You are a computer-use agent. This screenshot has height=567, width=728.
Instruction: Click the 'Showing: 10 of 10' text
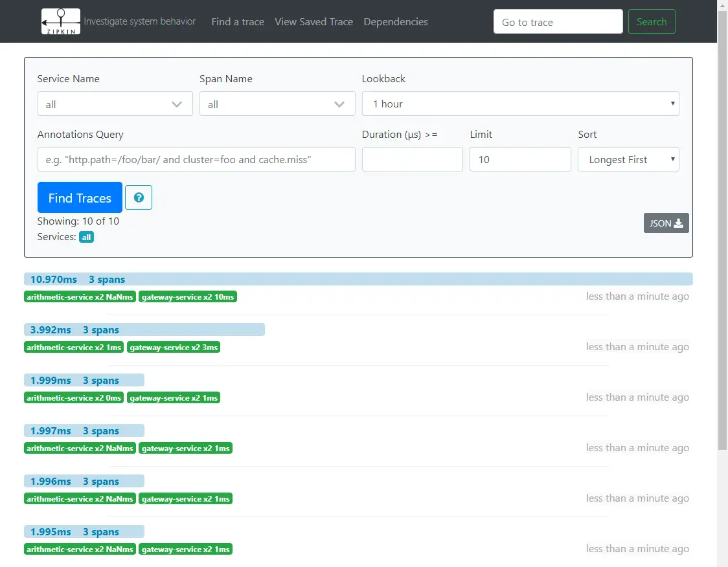point(78,221)
